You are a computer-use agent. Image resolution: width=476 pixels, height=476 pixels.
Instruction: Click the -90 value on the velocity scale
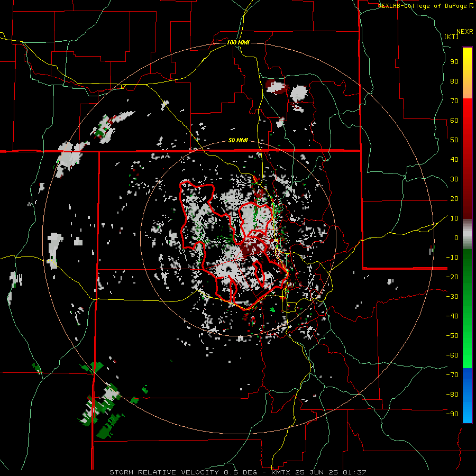click(452, 414)
